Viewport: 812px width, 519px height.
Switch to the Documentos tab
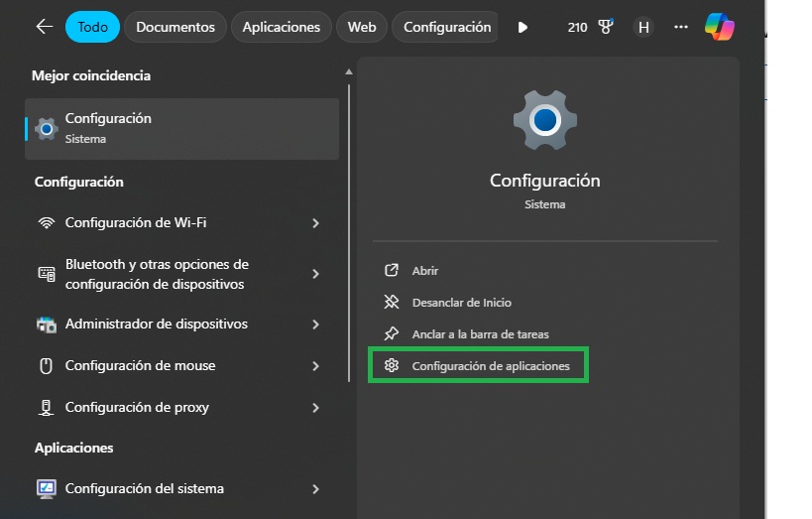(175, 27)
